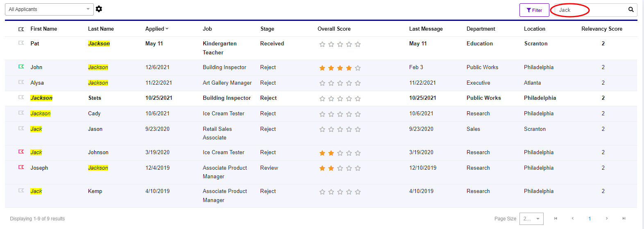Click the Review stage for Joseph Jackson

click(x=269, y=168)
